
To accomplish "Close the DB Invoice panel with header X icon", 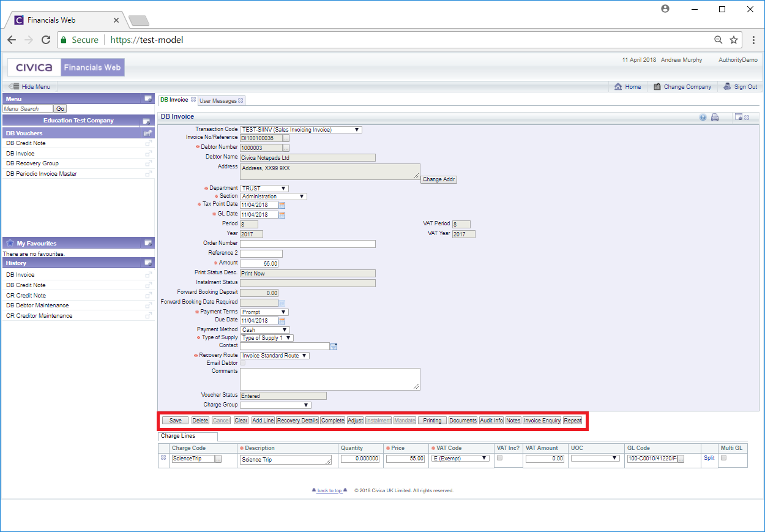I will click(x=747, y=117).
